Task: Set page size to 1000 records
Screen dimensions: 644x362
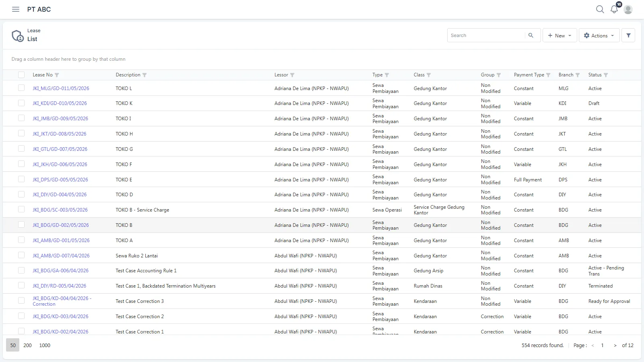Action: [45, 345]
